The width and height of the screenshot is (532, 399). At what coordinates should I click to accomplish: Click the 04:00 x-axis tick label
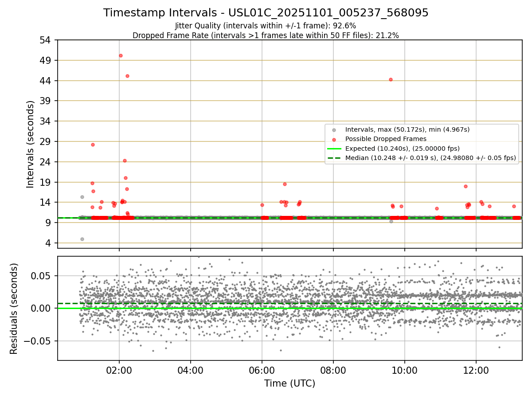click(x=191, y=370)
